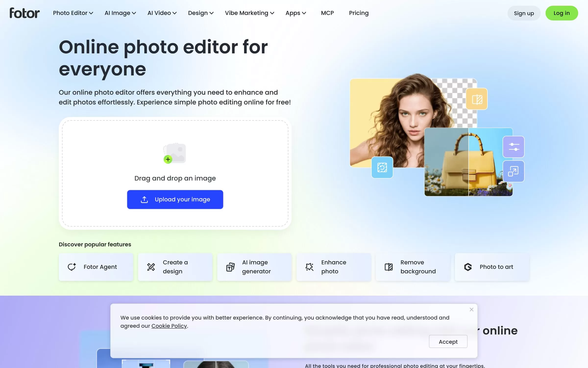Expand the AI Image menu
The width and height of the screenshot is (588, 368).
120,13
